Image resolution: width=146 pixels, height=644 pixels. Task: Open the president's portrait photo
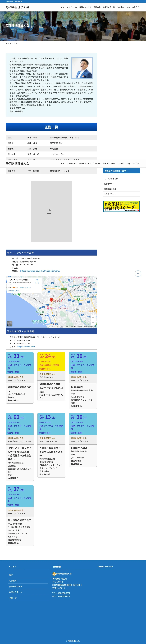(82, 67)
